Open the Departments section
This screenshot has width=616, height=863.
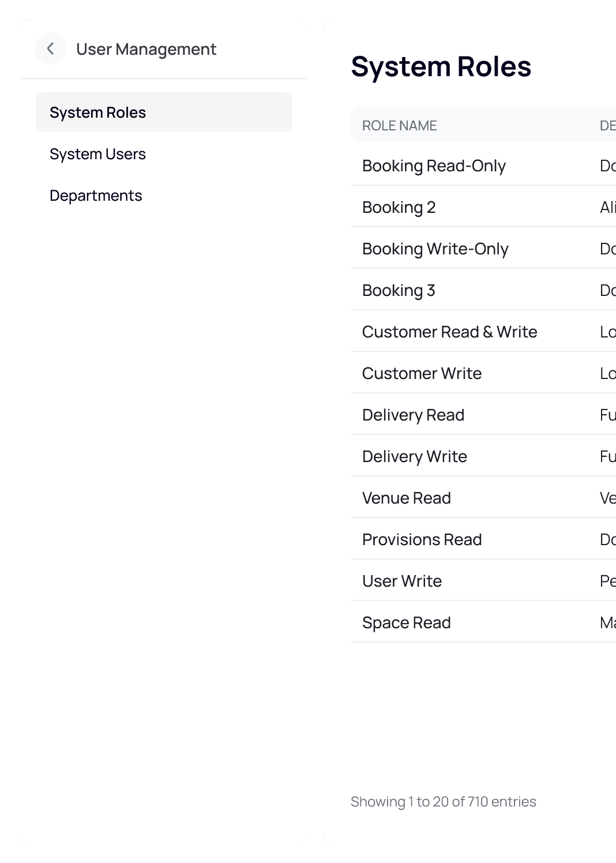96,196
